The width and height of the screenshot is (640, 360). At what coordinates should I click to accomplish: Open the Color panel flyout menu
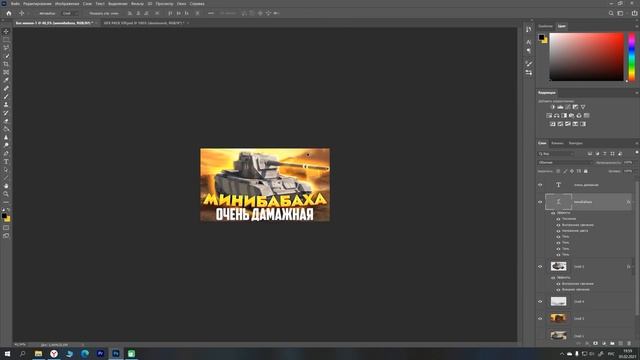pyautogui.click(x=636, y=26)
